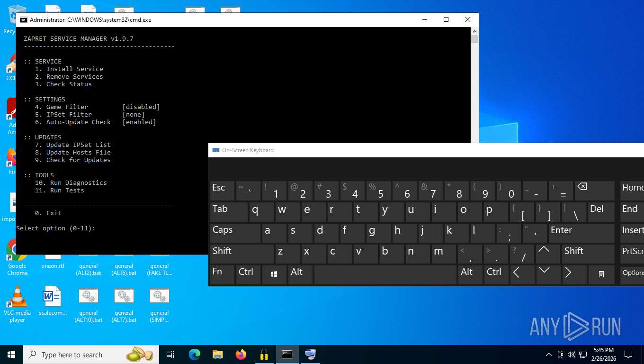Click the On-Screen Keyboard taskbar icon
This screenshot has height=364, width=644.
tap(310, 355)
